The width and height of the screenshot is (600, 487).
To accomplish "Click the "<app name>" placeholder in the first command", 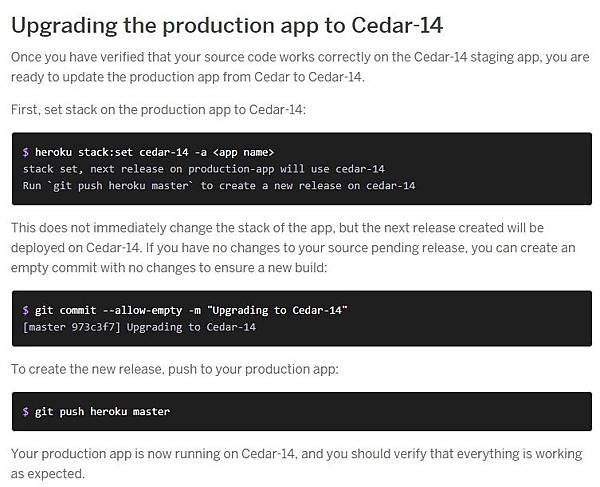I will point(244,152).
